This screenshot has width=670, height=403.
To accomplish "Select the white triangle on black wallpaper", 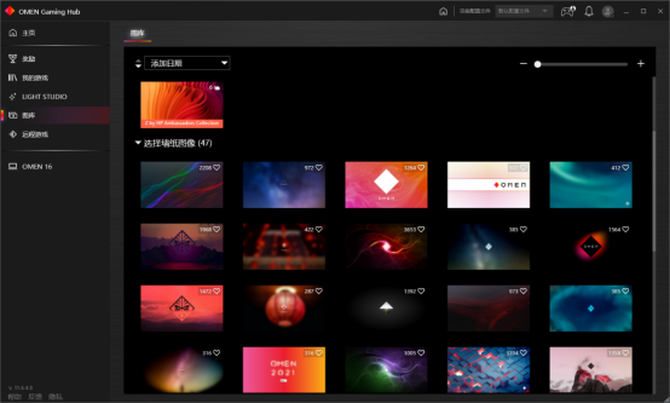I will pos(386,308).
